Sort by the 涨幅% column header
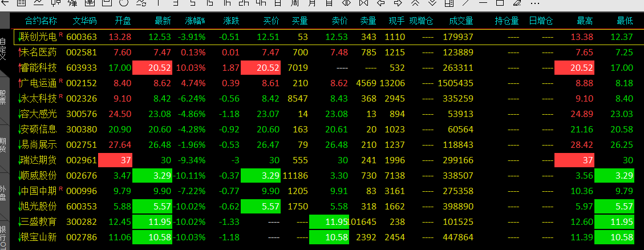The height and width of the screenshot is (250, 644). pyautogui.click(x=195, y=22)
